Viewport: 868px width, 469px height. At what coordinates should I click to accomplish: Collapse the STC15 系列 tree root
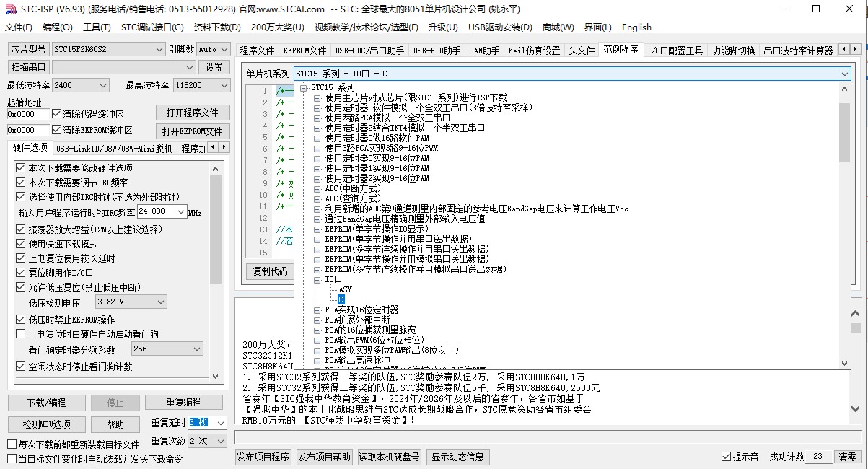tap(304, 87)
